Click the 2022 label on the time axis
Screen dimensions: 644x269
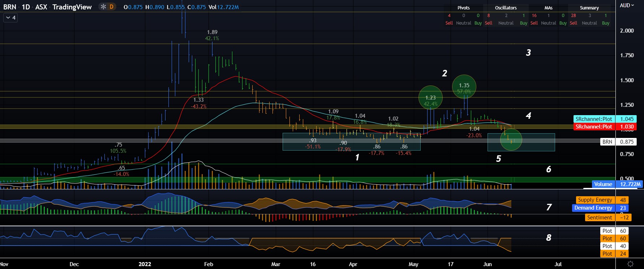pyautogui.click(x=145, y=264)
